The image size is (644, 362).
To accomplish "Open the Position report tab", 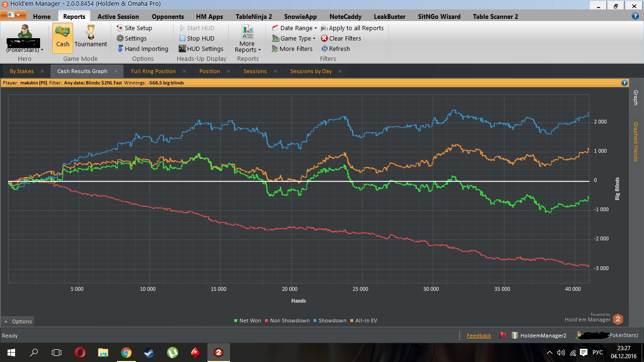I will pyautogui.click(x=210, y=71).
